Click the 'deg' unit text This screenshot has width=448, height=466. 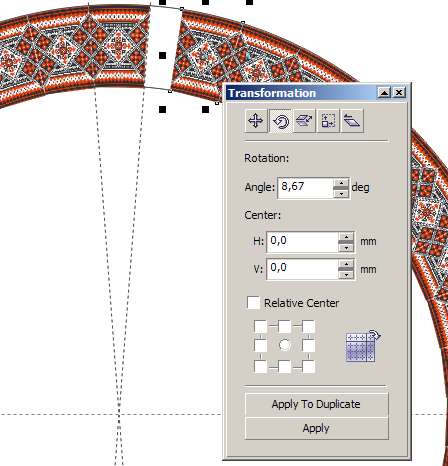tap(360, 187)
